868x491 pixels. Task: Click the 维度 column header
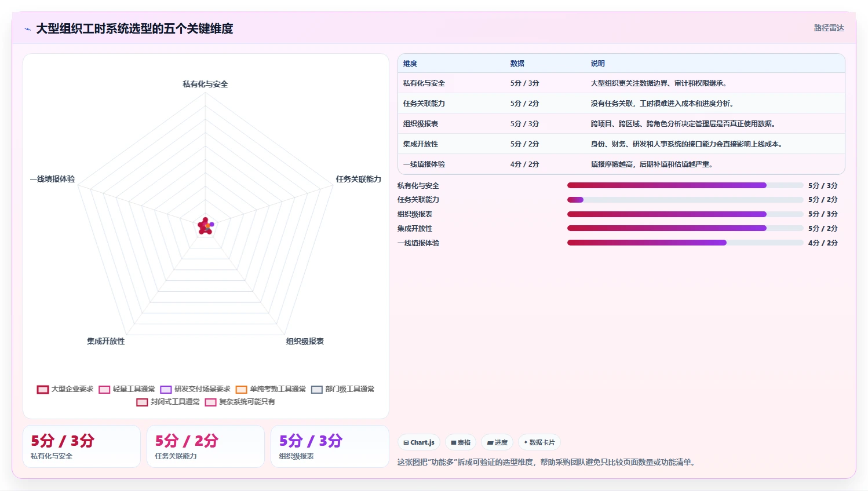tap(410, 64)
